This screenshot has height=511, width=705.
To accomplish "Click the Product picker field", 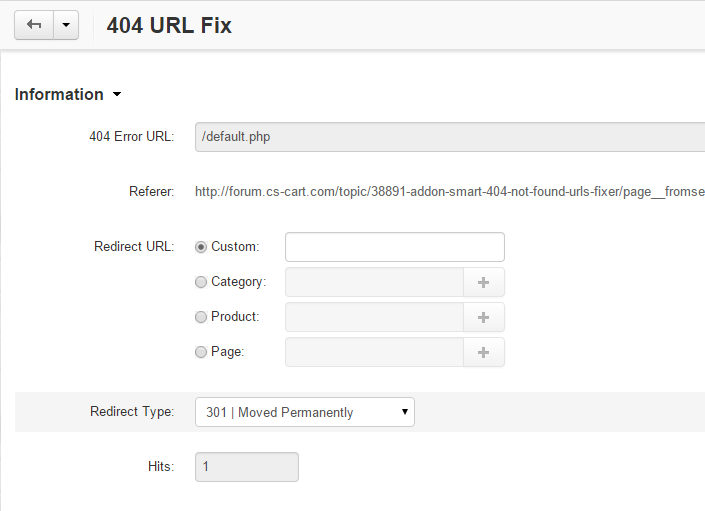I will click(x=374, y=317).
